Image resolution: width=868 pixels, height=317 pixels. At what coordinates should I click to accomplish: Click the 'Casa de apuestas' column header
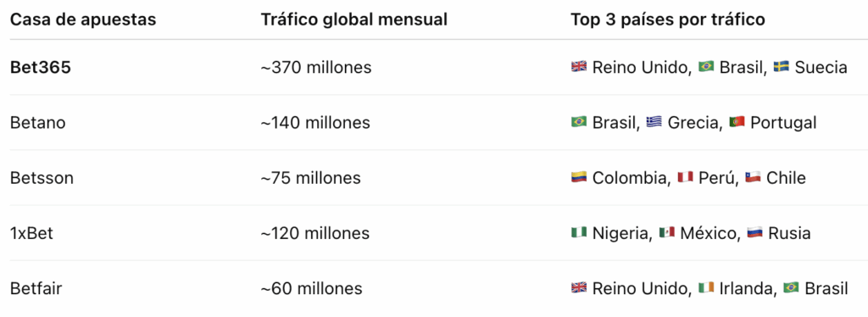[83, 19]
